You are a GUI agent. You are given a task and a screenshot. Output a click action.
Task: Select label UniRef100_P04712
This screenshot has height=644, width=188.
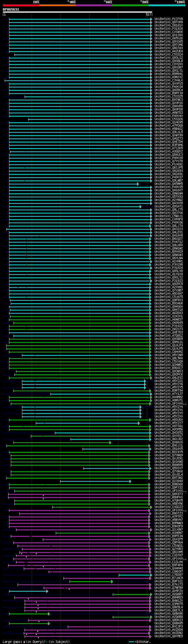pyautogui.click(x=169, y=242)
